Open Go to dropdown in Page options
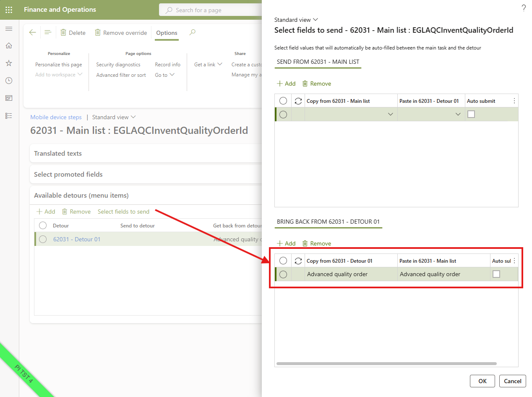The width and height of the screenshot is (532, 397). coord(165,75)
